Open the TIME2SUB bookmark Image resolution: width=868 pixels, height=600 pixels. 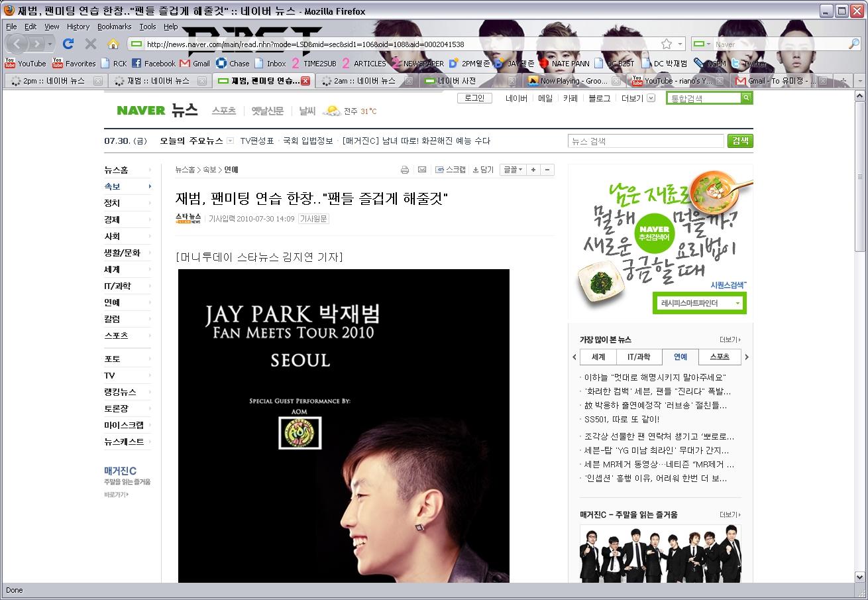313,64
